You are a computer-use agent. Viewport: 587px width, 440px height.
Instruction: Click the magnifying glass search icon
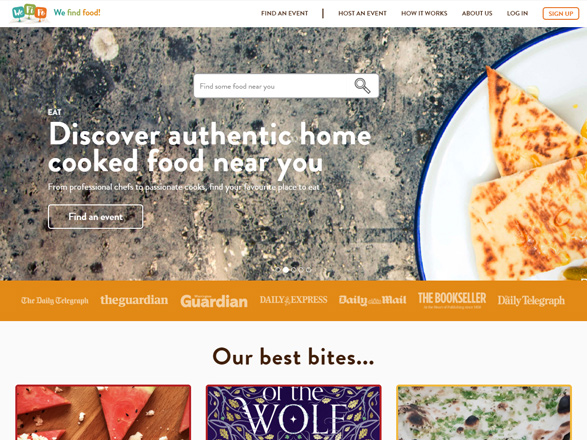point(362,86)
